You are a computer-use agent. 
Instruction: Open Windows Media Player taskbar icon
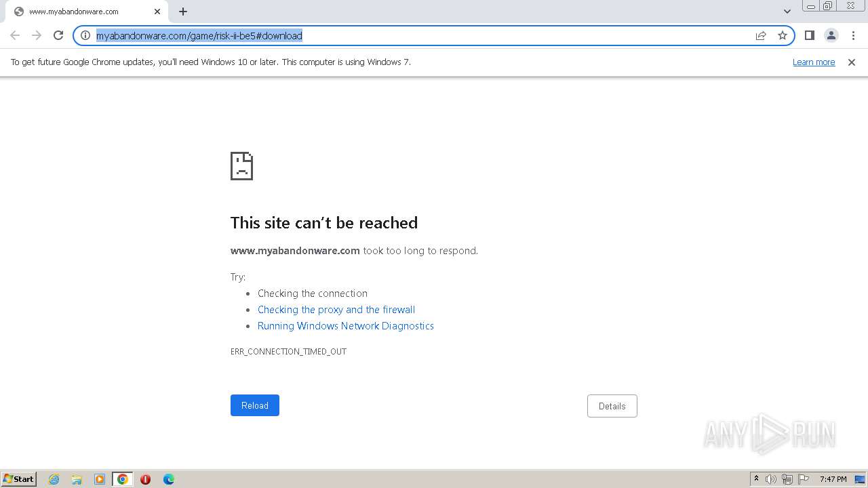click(x=100, y=479)
